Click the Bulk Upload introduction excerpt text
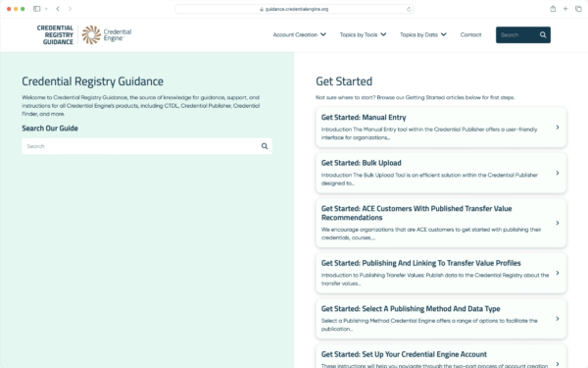This screenshot has height=368, width=588. [x=429, y=180]
